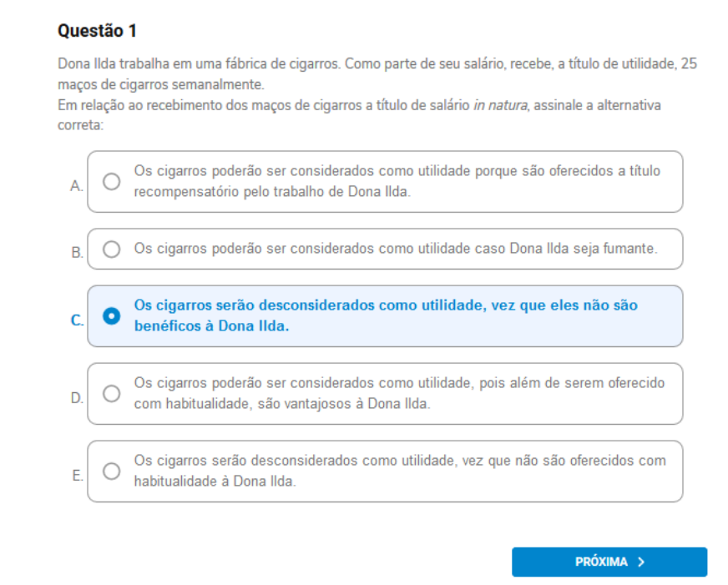Mark the radio button for option D
The width and height of the screenshot is (728, 585).
click(111, 393)
